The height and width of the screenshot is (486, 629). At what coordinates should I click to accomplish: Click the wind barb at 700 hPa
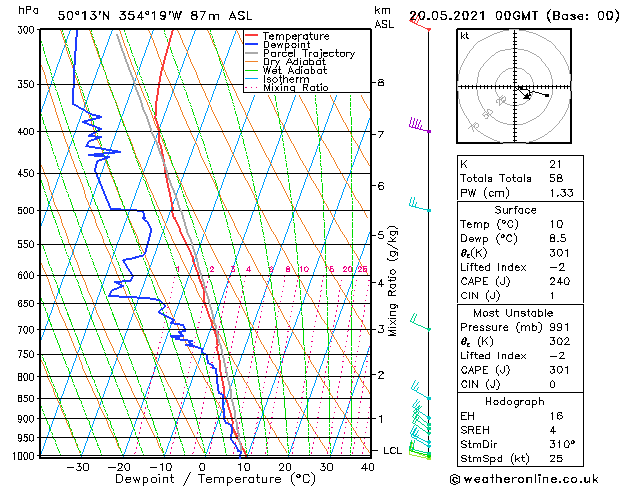[420, 323]
